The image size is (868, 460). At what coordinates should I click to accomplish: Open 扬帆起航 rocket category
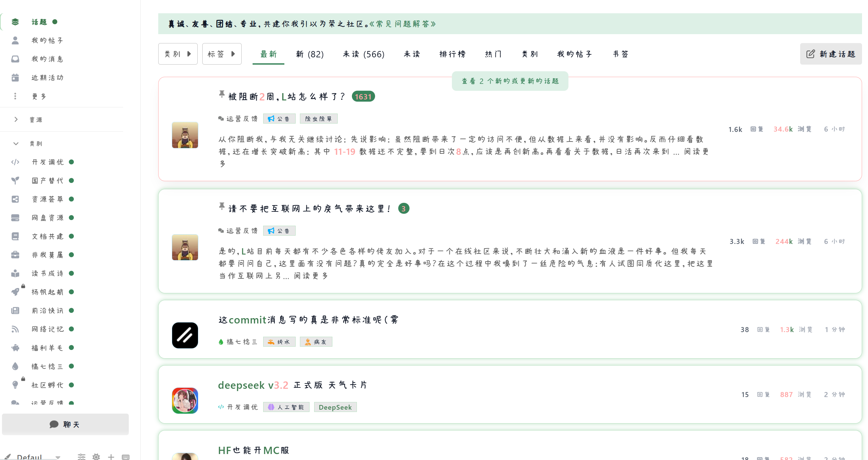(47, 292)
